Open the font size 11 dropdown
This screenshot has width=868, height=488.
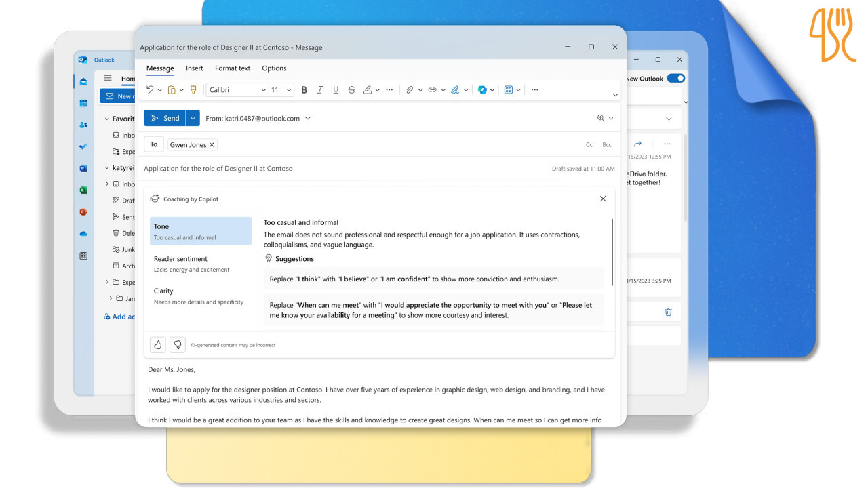[x=281, y=89]
